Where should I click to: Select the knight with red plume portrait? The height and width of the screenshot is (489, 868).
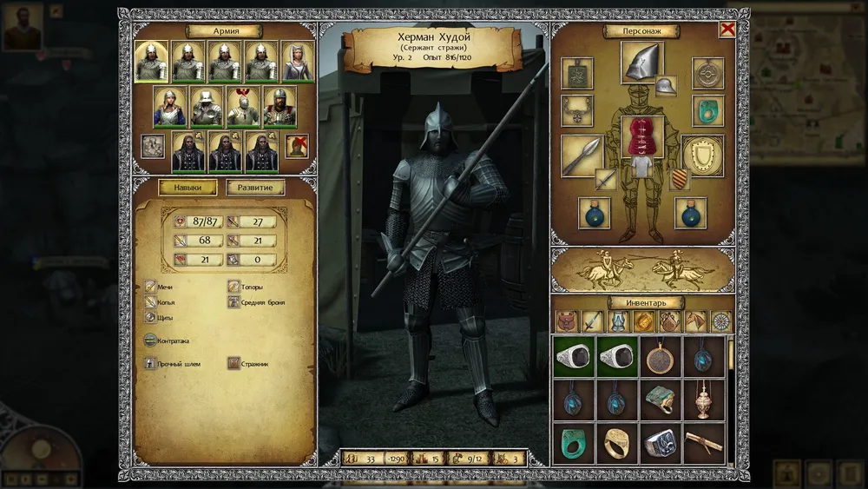pyautogui.click(x=243, y=107)
